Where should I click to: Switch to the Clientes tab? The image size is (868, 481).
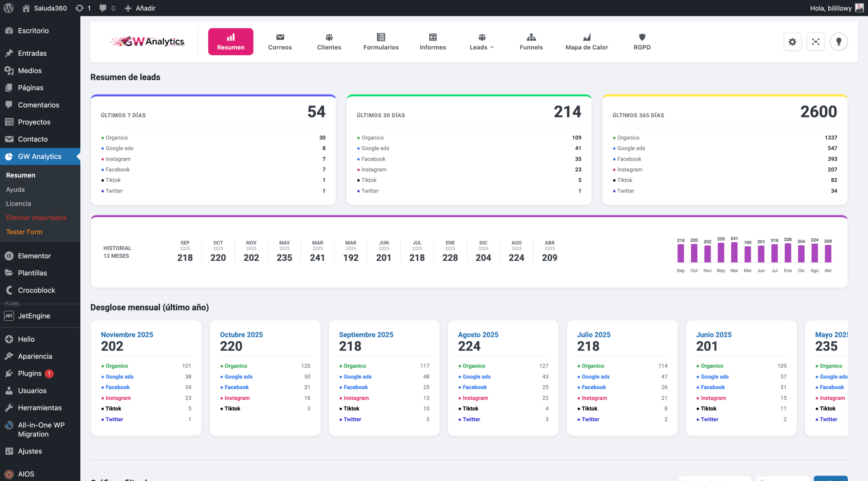click(x=329, y=42)
